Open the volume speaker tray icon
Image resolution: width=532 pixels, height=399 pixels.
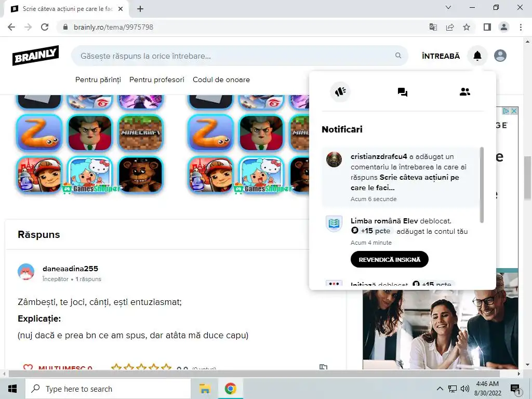(x=465, y=389)
